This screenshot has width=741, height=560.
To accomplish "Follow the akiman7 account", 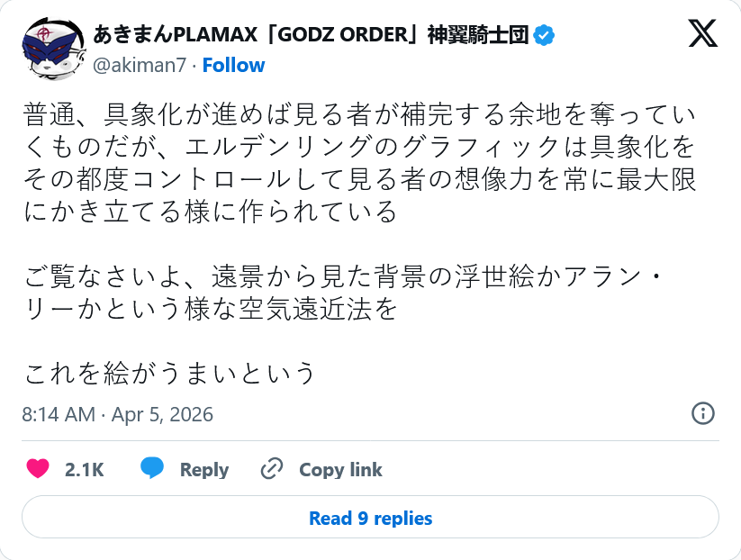I will point(233,65).
